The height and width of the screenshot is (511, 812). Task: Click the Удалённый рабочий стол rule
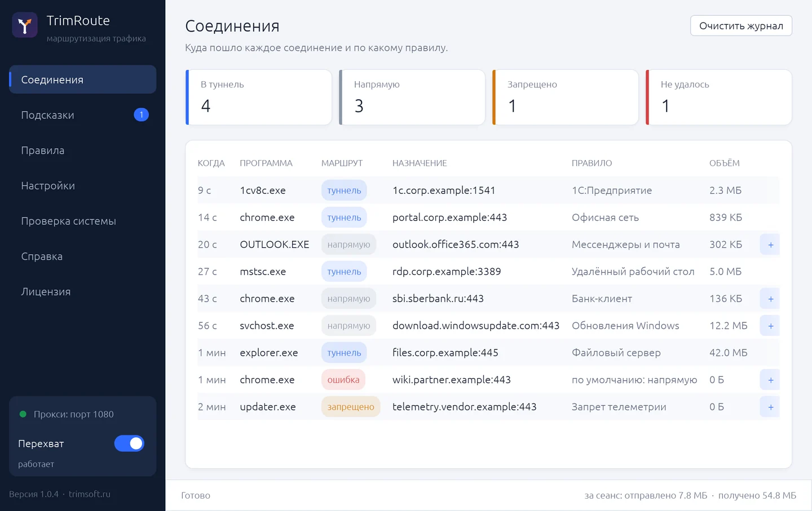[633, 272]
